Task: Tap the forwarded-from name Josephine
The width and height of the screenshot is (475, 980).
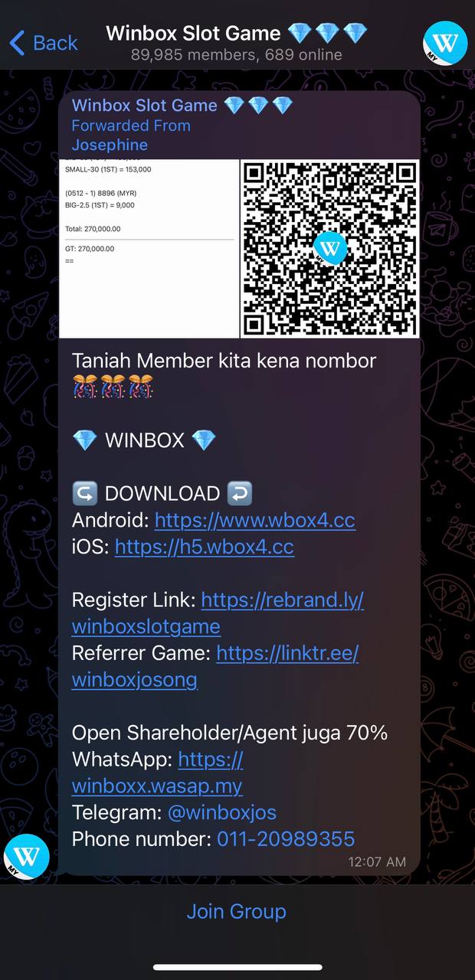Action: coord(110,145)
